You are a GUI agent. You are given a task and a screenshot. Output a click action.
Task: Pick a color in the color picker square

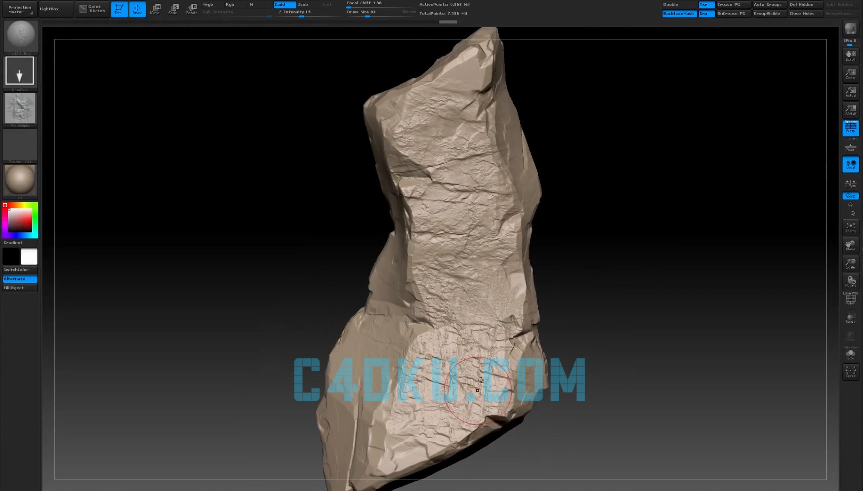click(20, 220)
